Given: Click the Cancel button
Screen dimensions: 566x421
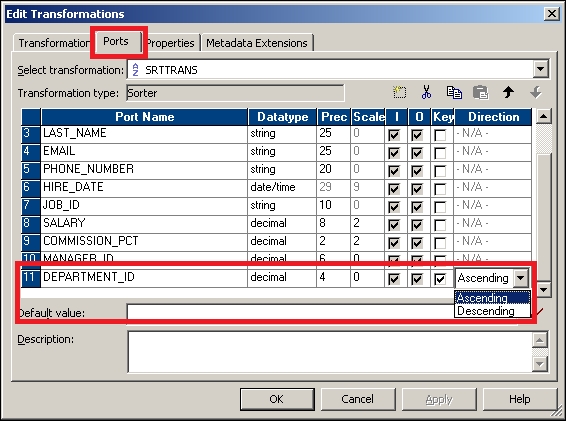Looking at the screenshot, I should click(x=358, y=399).
